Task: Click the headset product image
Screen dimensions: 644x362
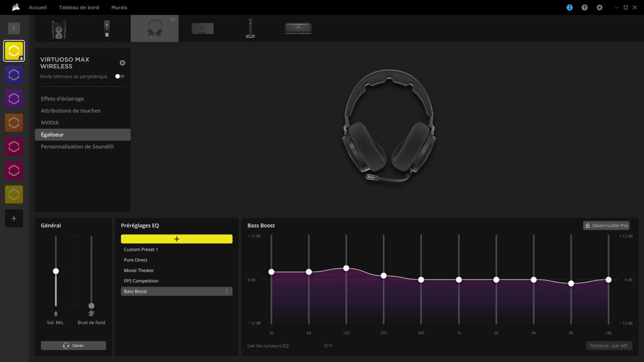Action: click(x=389, y=126)
